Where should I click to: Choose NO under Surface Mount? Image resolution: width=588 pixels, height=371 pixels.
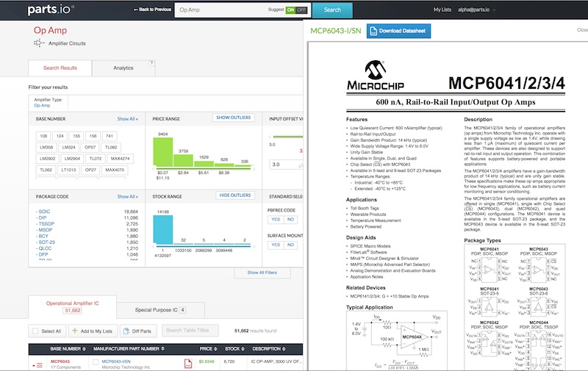[x=290, y=245]
